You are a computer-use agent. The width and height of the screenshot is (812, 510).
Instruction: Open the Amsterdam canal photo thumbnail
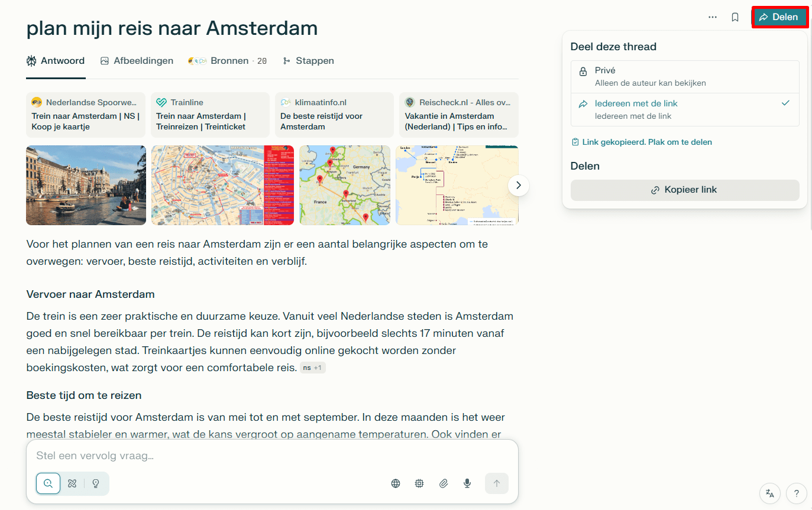click(x=86, y=185)
